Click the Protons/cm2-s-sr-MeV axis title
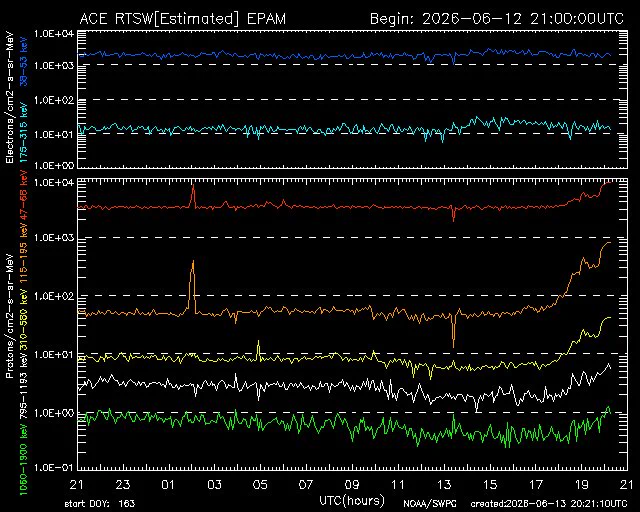Screen dimensions: 640x512 click(9, 316)
